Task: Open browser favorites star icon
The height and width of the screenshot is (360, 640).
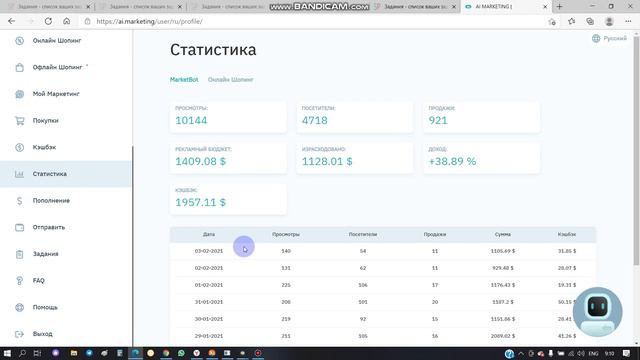Action: pyautogui.click(x=571, y=21)
